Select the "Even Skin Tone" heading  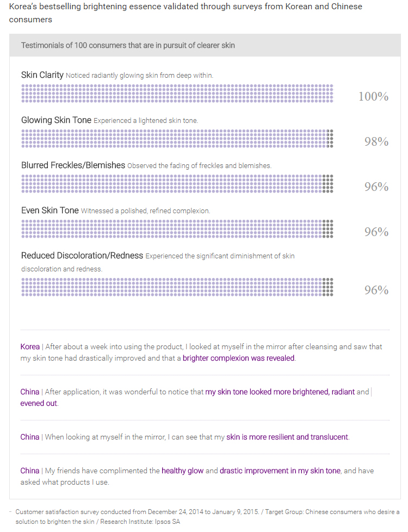pos(50,211)
